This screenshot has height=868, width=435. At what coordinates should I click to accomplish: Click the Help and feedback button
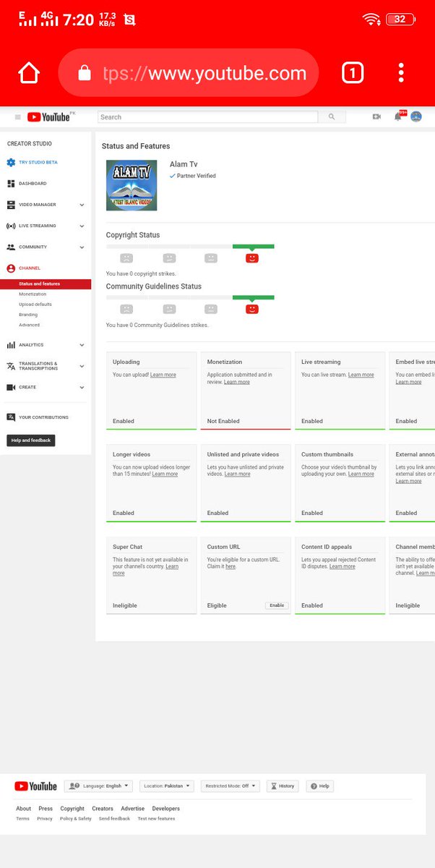31,441
